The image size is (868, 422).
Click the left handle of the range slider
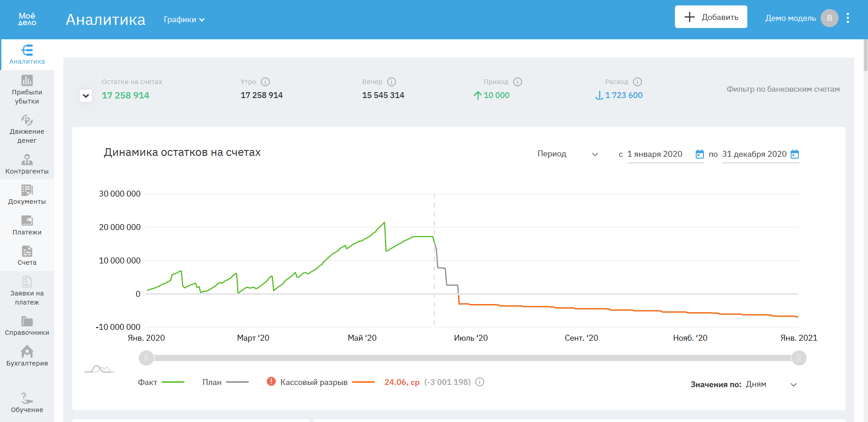146,358
